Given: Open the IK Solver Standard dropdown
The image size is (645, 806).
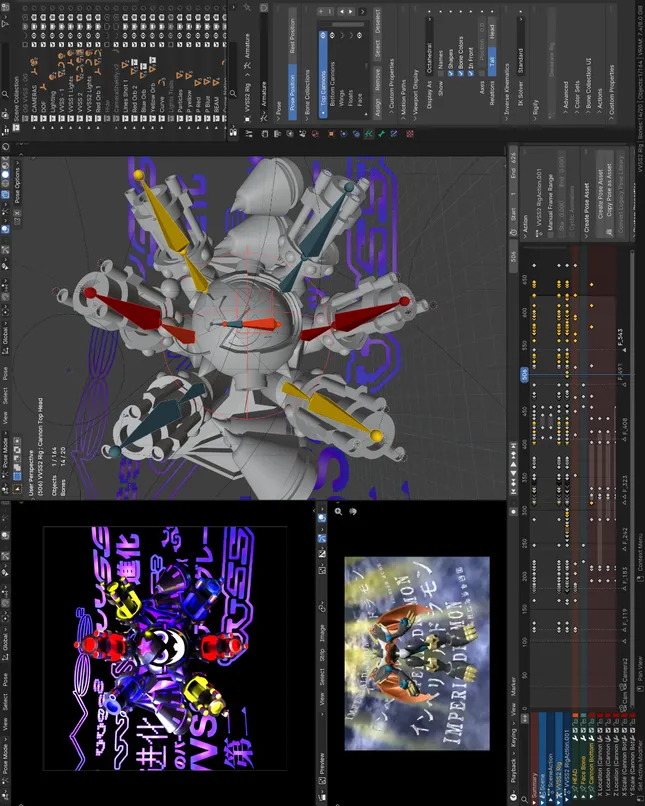Looking at the screenshot, I should click(x=521, y=46).
